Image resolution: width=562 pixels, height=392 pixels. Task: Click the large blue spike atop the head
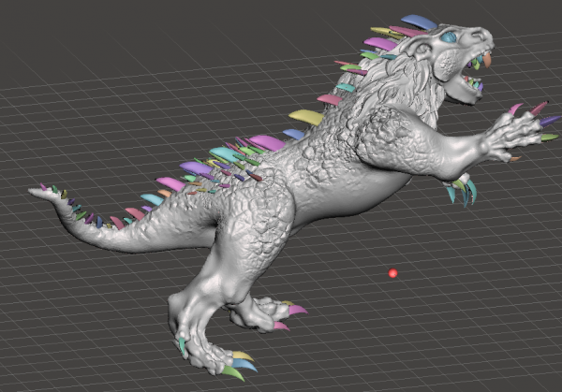click(419, 21)
